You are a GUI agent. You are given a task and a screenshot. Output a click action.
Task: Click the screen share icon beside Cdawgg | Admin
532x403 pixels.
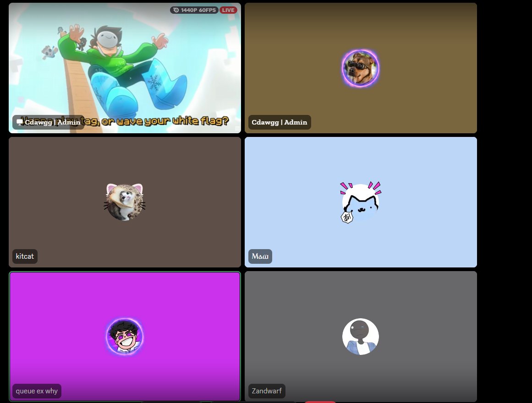tap(20, 122)
